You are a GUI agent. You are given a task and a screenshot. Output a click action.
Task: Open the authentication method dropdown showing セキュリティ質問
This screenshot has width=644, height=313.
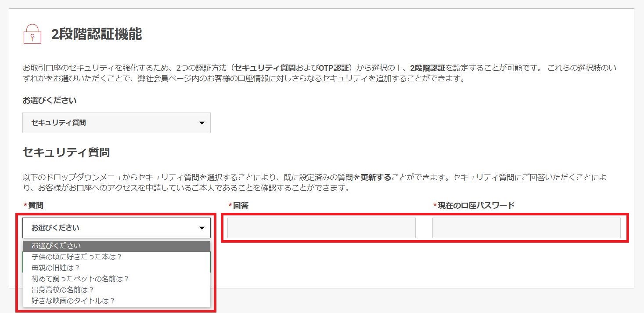point(116,123)
